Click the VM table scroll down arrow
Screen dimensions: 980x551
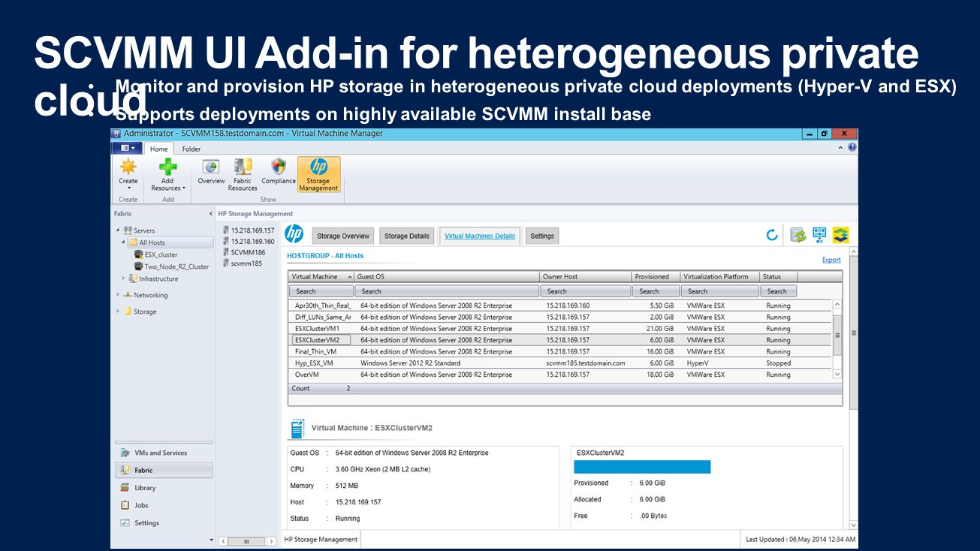coord(837,374)
